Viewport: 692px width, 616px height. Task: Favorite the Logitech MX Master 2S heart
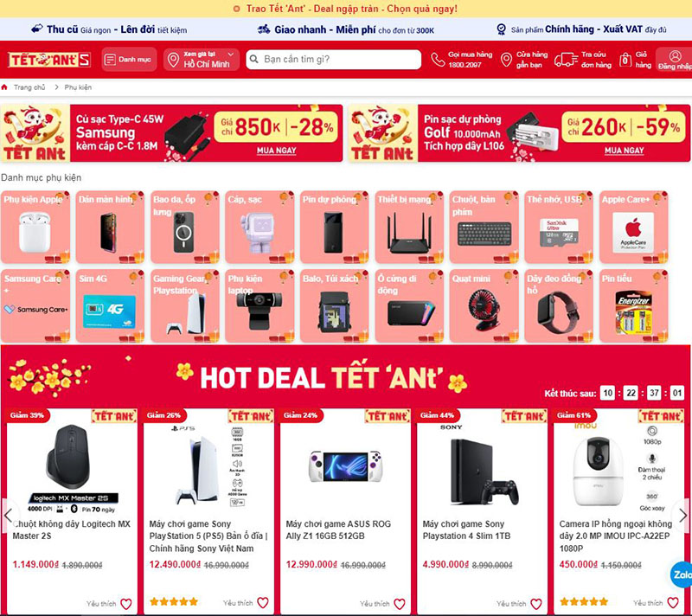(126, 603)
